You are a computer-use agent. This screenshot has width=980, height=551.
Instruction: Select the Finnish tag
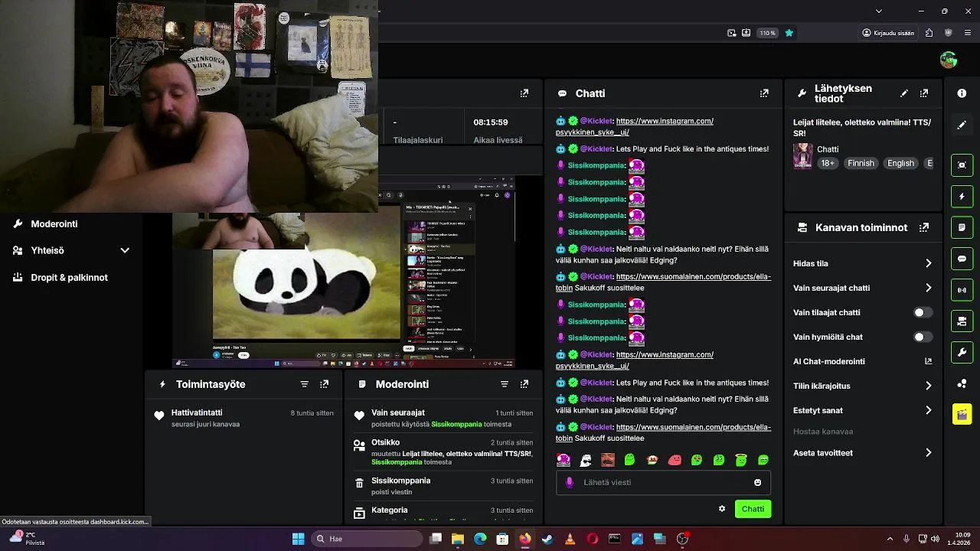[x=861, y=163]
